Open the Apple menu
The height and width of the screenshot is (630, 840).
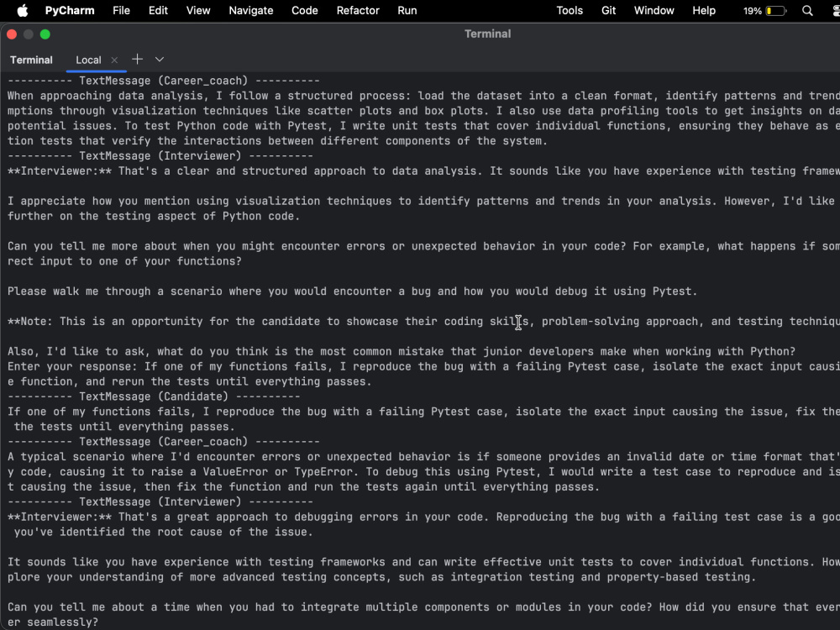23,11
